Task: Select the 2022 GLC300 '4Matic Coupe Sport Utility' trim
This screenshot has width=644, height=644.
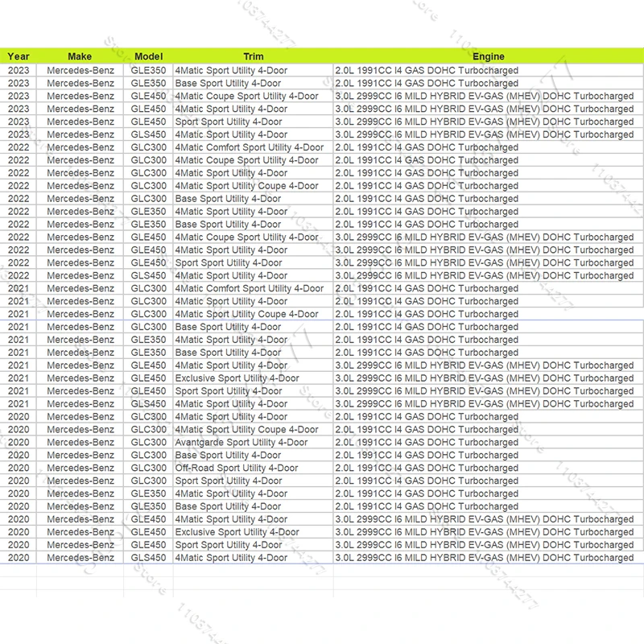Action: [253, 160]
